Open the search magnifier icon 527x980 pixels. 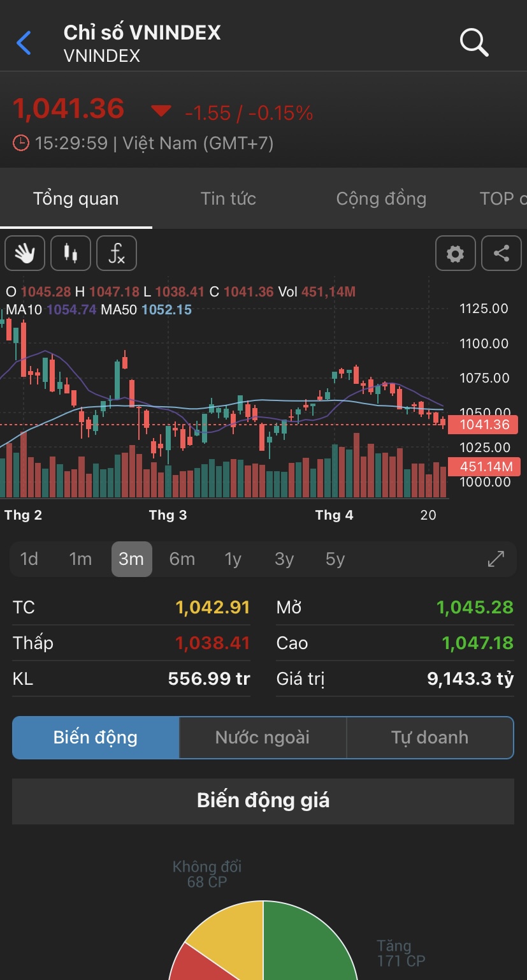pos(473,43)
